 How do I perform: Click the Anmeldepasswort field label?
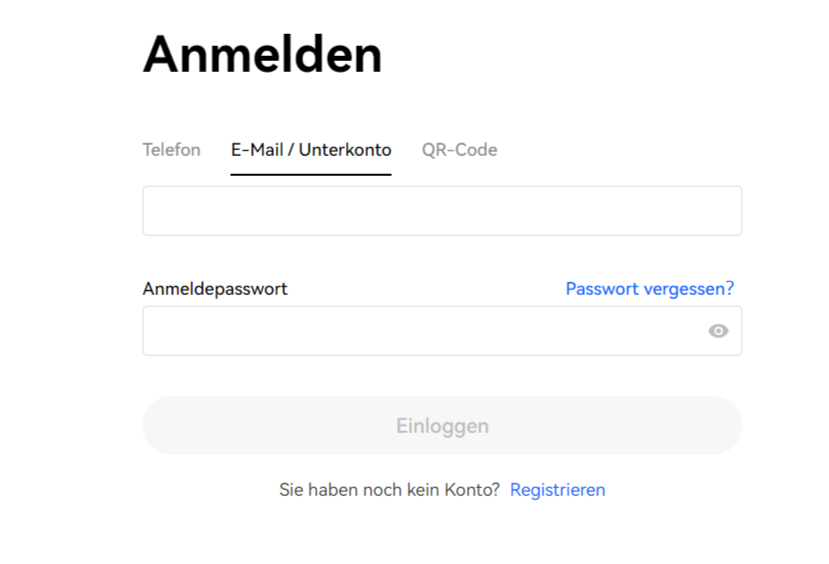coord(215,289)
